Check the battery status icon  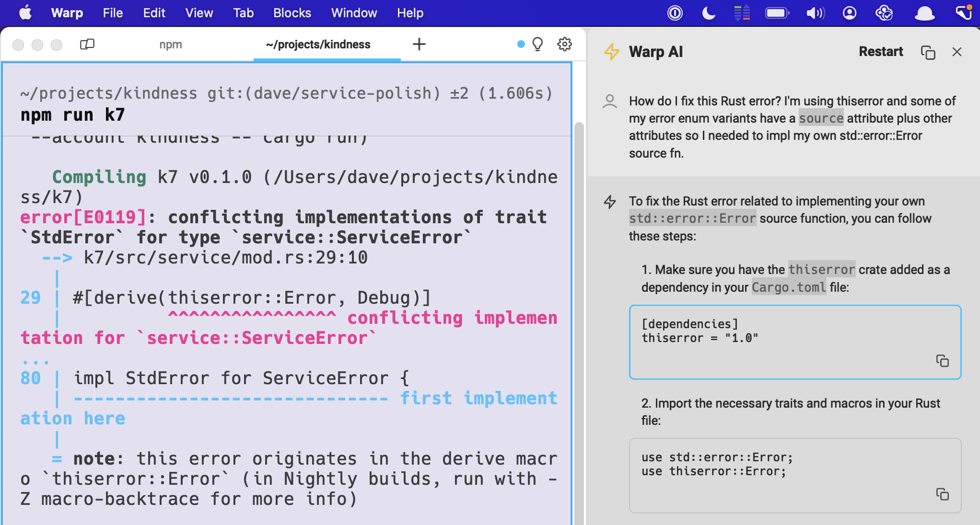coord(777,13)
